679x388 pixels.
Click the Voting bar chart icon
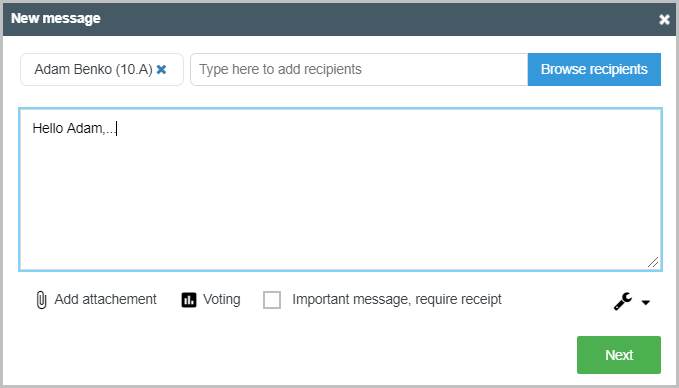189,300
